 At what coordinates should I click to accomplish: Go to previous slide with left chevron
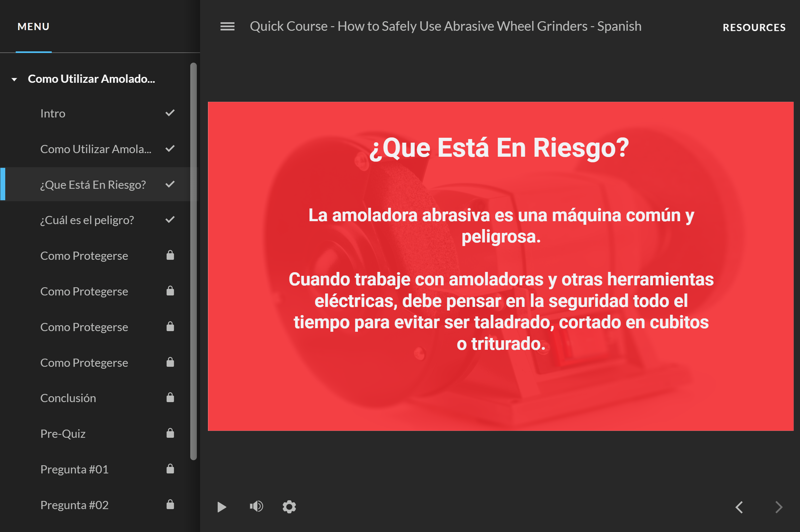739,507
